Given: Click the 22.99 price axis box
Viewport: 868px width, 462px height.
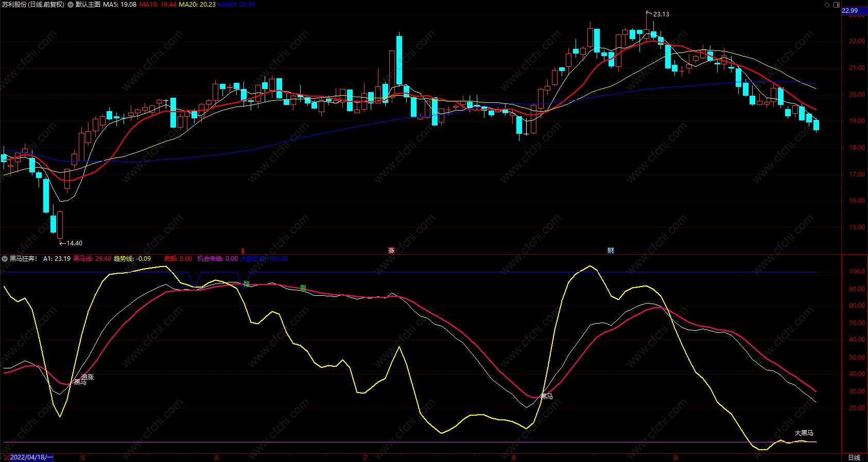Looking at the screenshot, I should tap(850, 11).
